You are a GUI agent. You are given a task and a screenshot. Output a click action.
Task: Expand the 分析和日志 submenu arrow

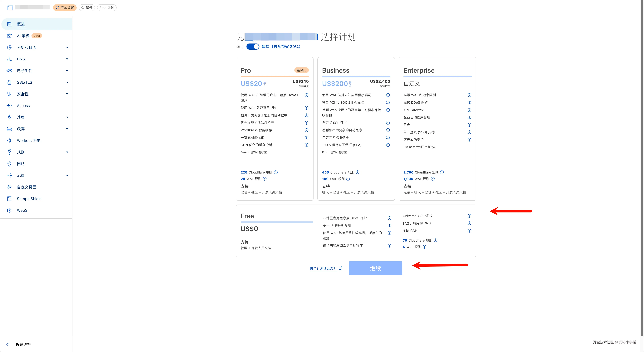[67, 47]
